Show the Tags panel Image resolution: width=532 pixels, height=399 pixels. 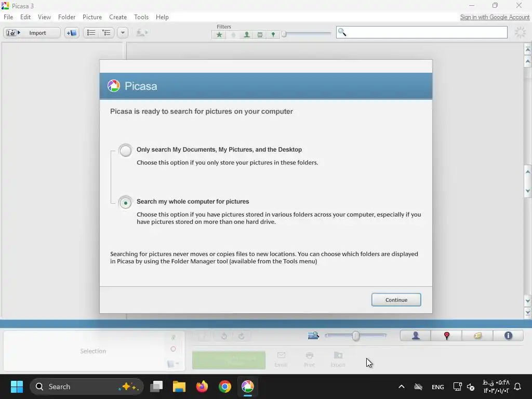[x=477, y=336]
